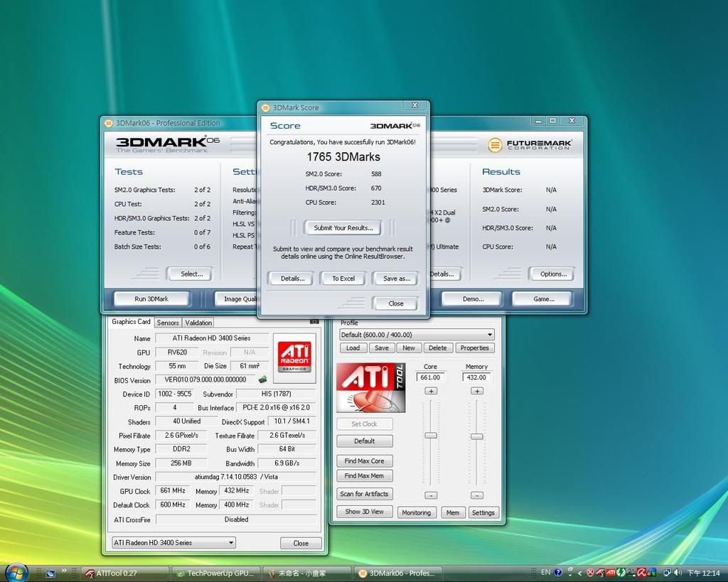This screenshot has width=728, height=582.
Task: Click the 3DMark06 Professional Edition title bar icon
Action: pyautogui.click(x=109, y=123)
